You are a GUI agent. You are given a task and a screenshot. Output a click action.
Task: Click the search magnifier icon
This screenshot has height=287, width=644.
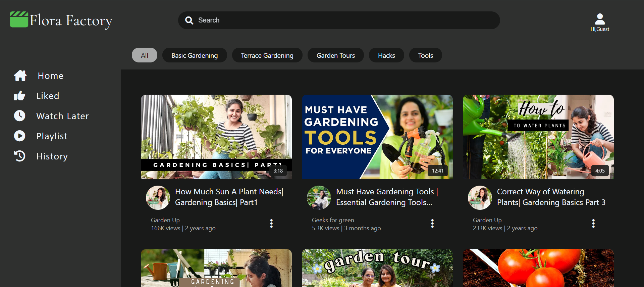pos(189,20)
